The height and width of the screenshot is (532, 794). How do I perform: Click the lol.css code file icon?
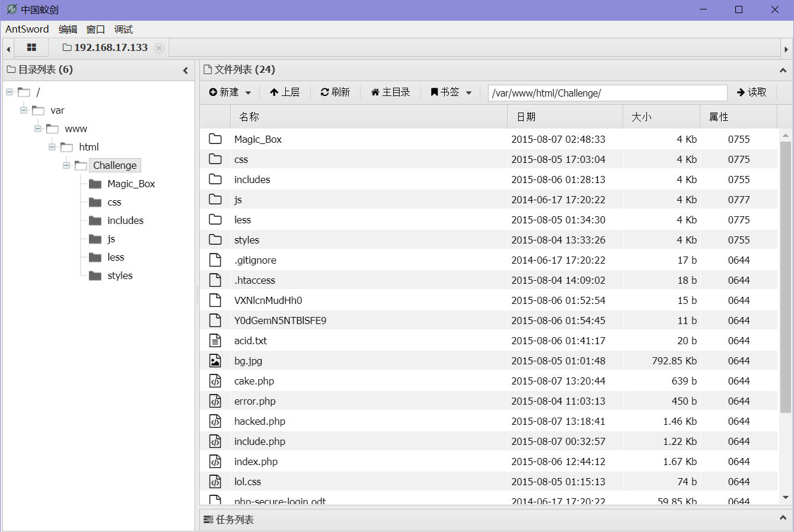215,481
